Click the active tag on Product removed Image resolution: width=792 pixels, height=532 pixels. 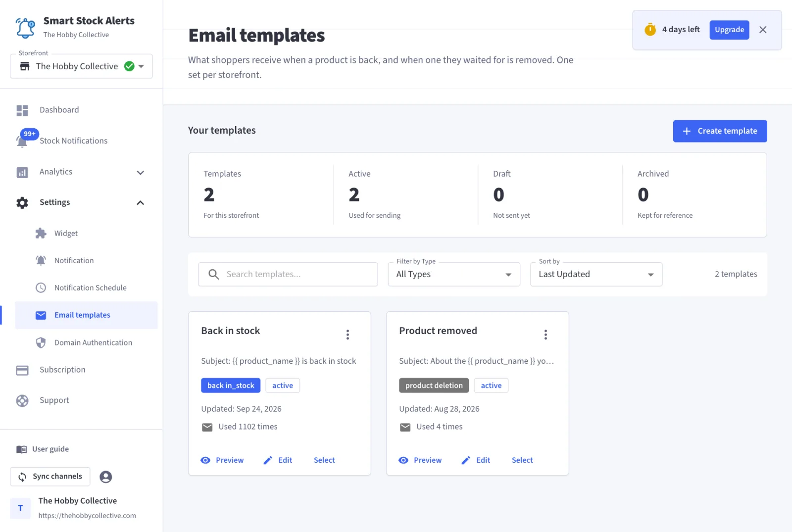[x=491, y=386]
